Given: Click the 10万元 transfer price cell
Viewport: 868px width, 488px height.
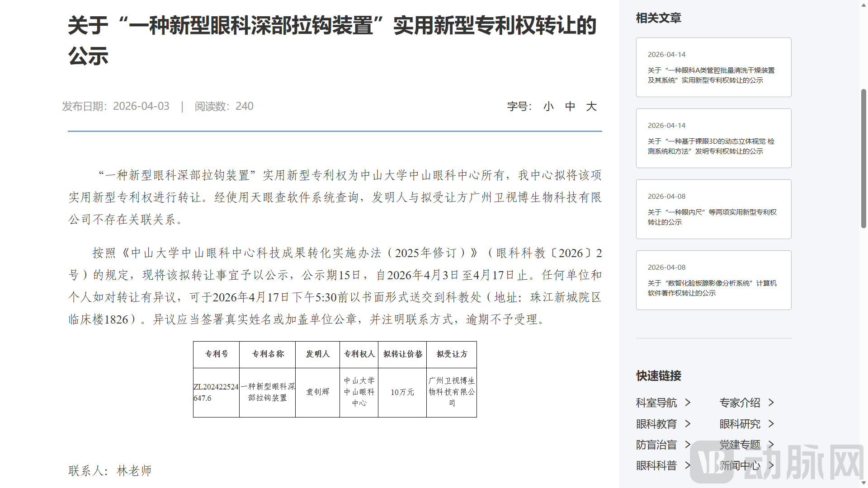Looking at the screenshot, I should coord(402,392).
